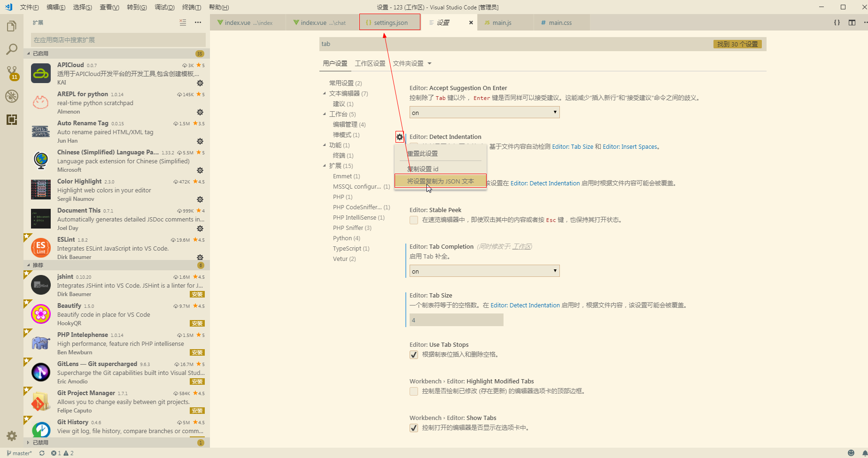
Task: Open the Auto Rename Tag gear menu
Action: 200,141
